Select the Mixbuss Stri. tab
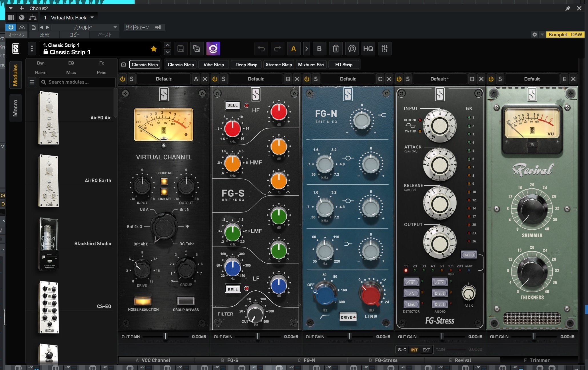 (311, 64)
